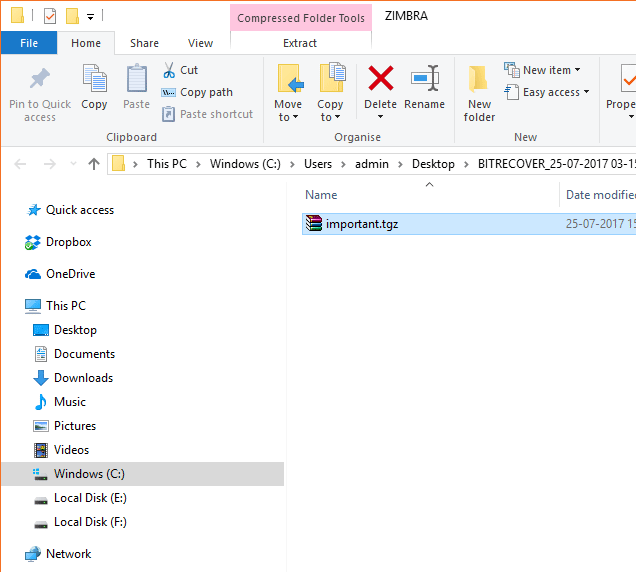Navigate forward with the right arrow
This screenshot has width=636, height=572.
(49, 164)
